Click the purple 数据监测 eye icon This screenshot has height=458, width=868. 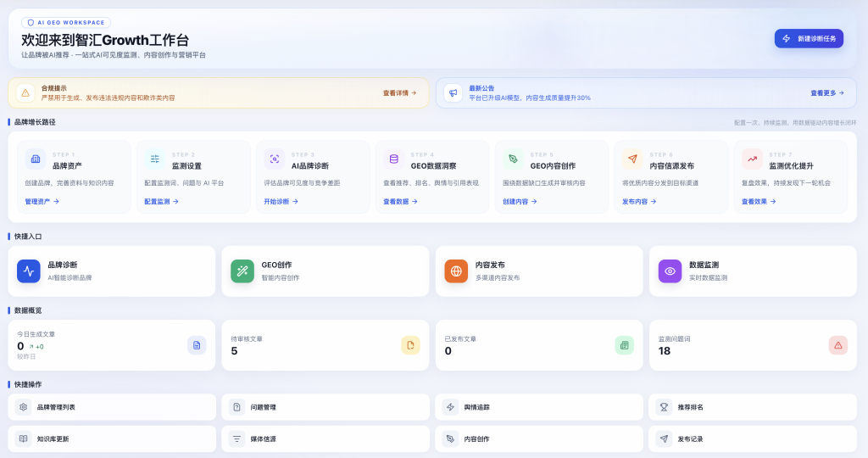[x=670, y=271]
